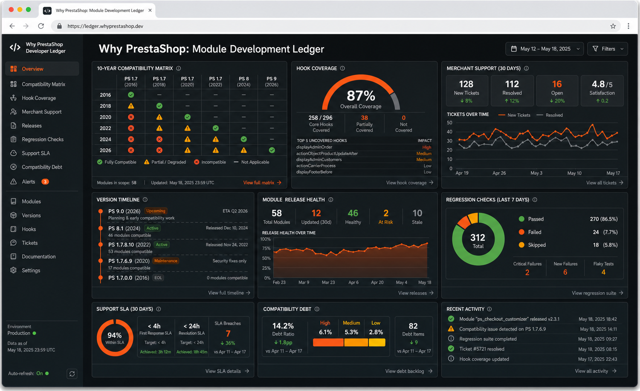This screenshot has height=391, width=640.
Task: Click the Passed green legend dot
Action: (521, 219)
